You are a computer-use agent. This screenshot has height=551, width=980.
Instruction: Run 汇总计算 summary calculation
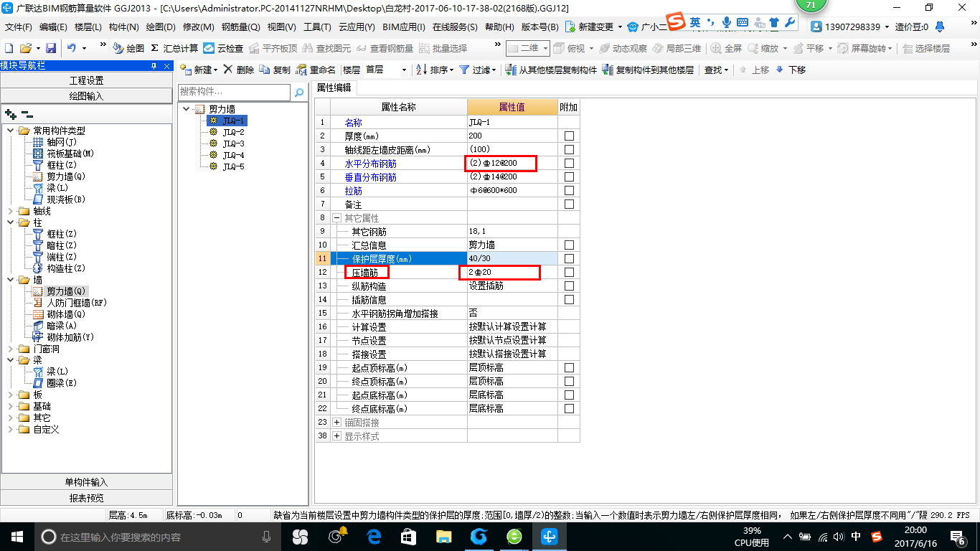point(174,48)
